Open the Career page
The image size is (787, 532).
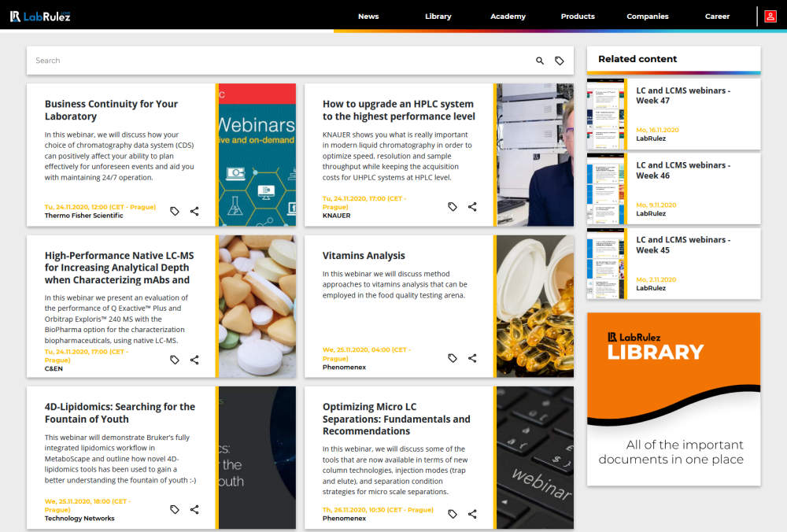[717, 17]
